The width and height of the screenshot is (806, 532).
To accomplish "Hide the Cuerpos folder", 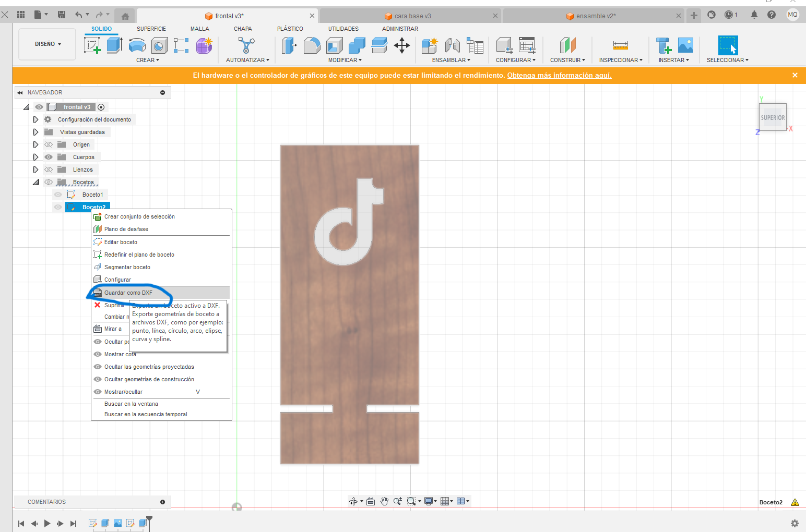I will click(49, 157).
